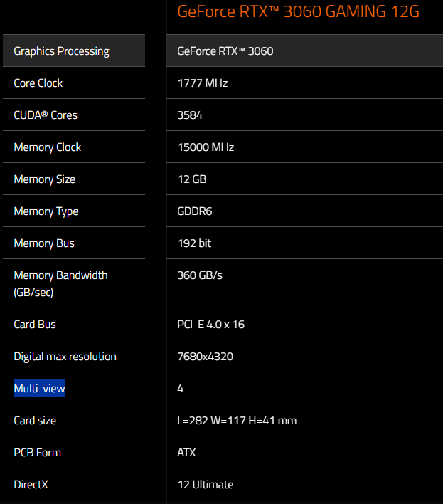Click the 12 GB value
The height and width of the screenshot is (504, 443).
191,179
